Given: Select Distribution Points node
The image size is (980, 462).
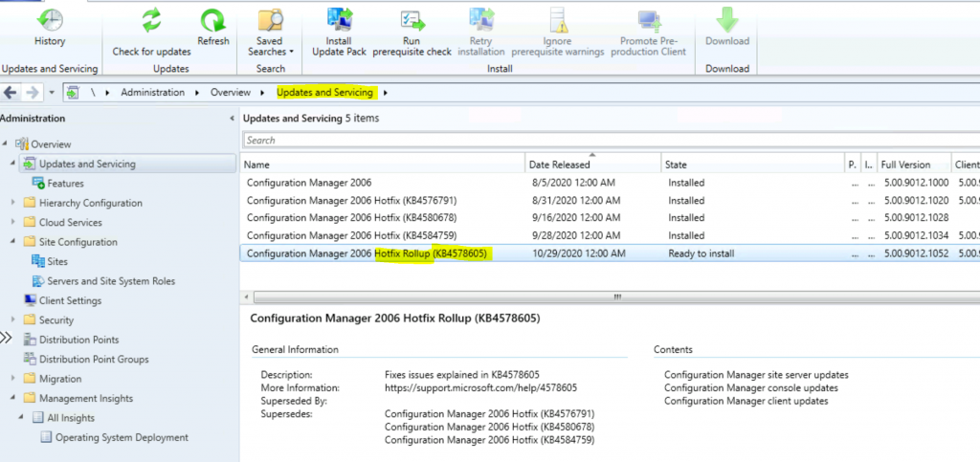Looking at the screenshot, I should tap(78, 340).
